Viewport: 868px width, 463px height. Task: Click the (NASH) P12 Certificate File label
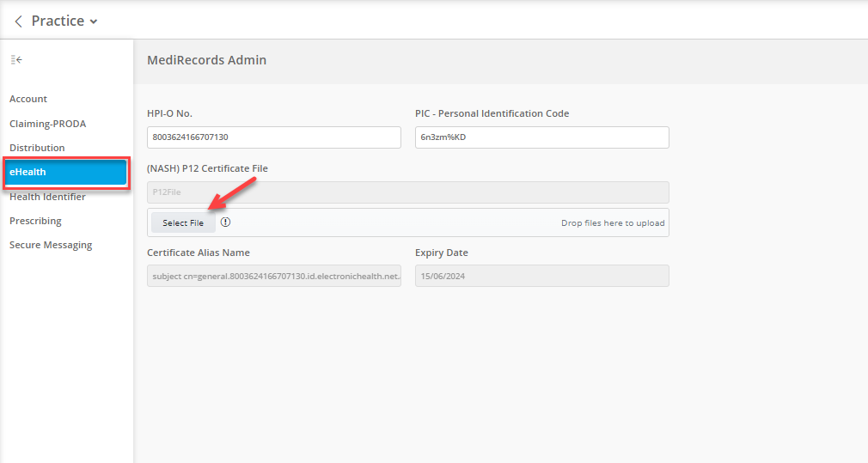(208, 168)
